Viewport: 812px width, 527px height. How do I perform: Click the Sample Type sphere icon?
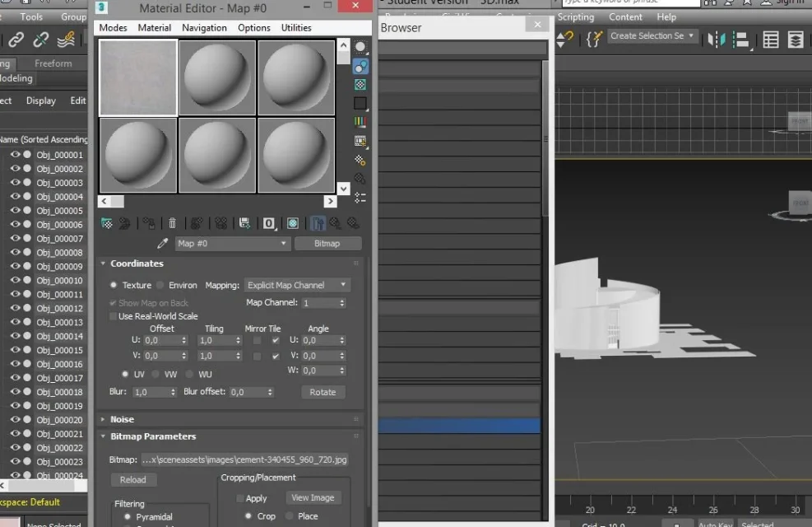pos(360,47)
